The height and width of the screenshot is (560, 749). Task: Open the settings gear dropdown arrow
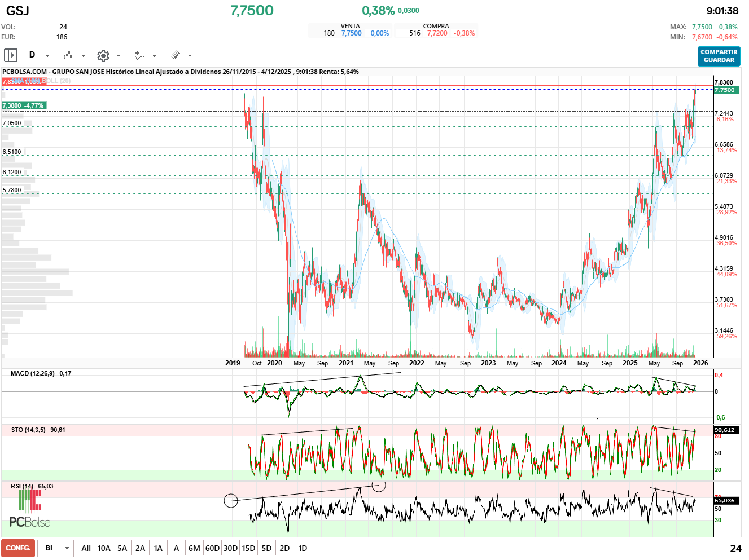click(x=118, y=56)
